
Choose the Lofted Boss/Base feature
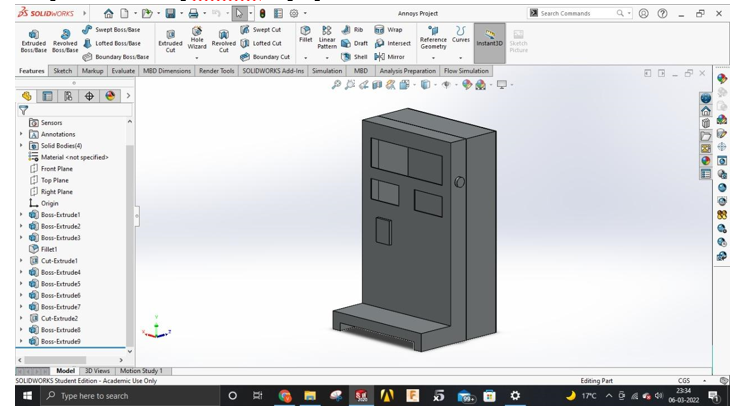pyautogui.click(x=112, y=43)
